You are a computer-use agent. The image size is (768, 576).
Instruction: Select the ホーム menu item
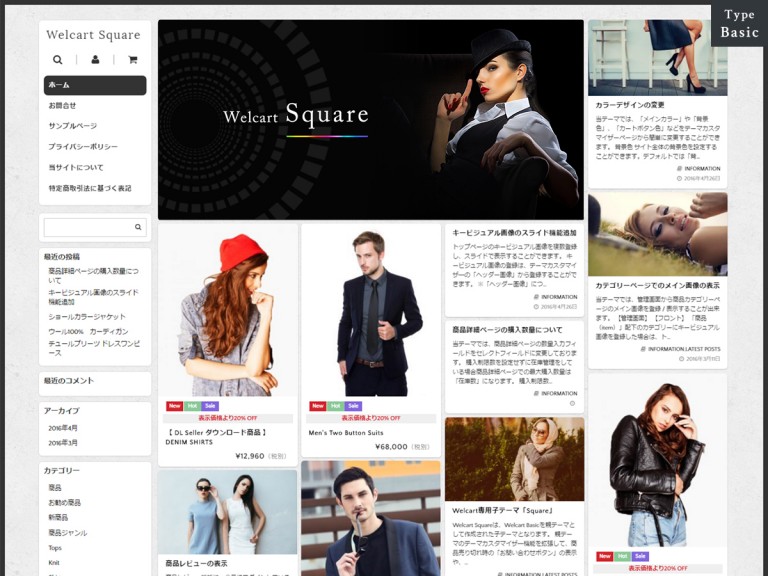coord(95,85)
